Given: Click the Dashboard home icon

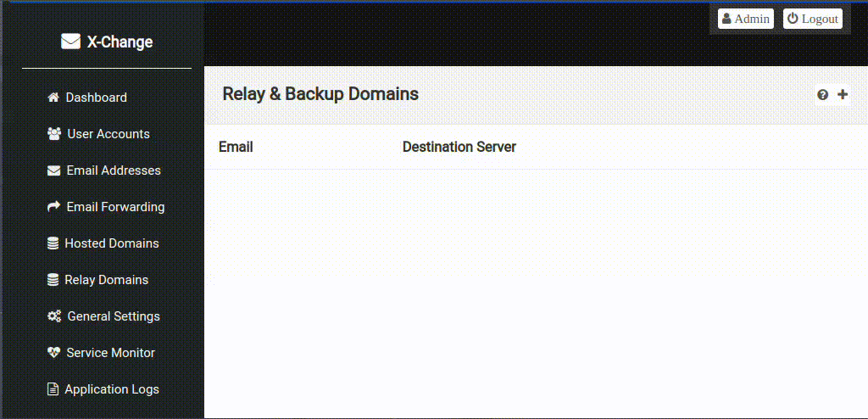Looking at the screenshot, I should (x=53, y=98).
